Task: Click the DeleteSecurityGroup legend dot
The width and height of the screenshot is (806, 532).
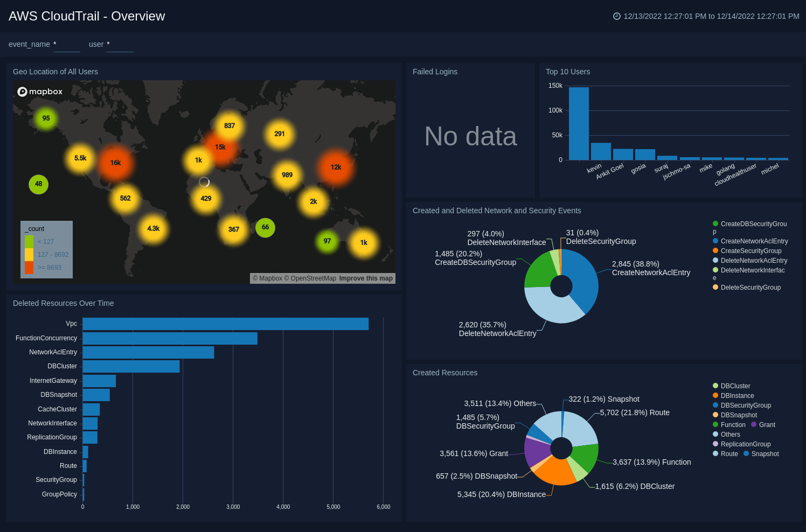Action: [715, 288]
